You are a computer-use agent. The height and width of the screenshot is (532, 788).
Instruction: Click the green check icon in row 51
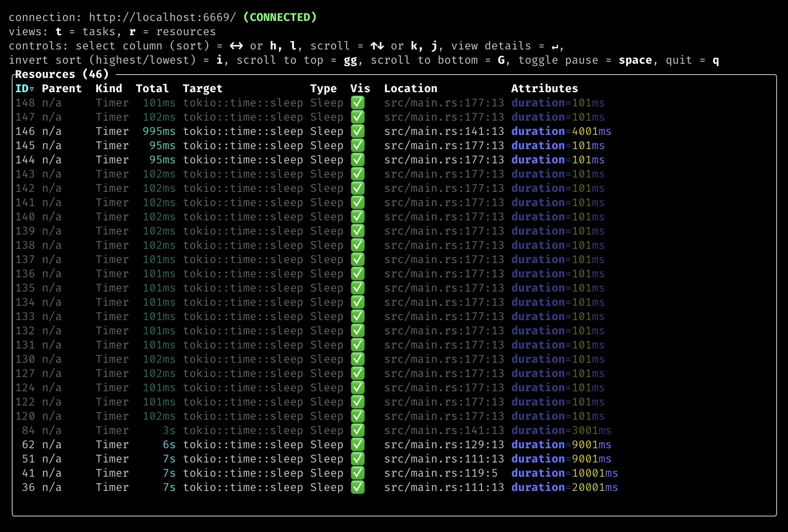[x=358, y=459]
